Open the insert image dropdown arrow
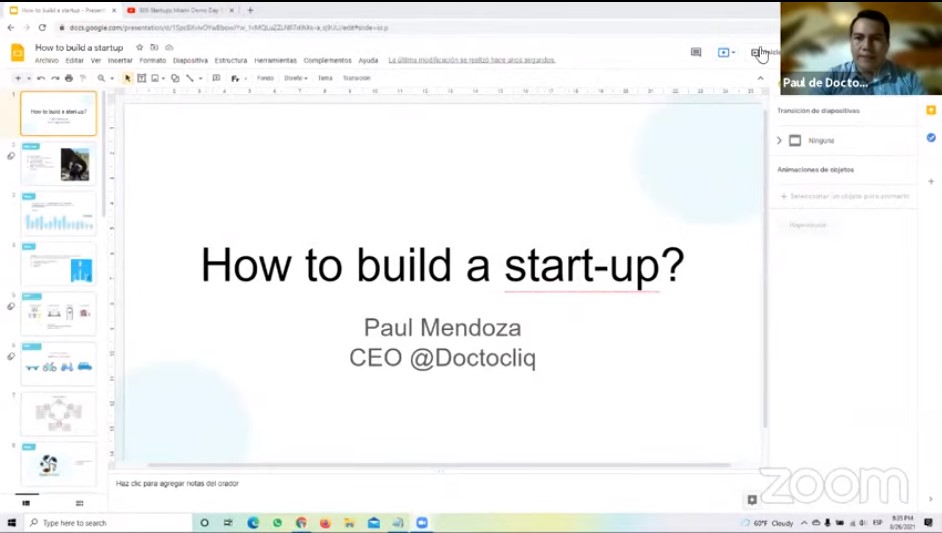 point(163,79)
